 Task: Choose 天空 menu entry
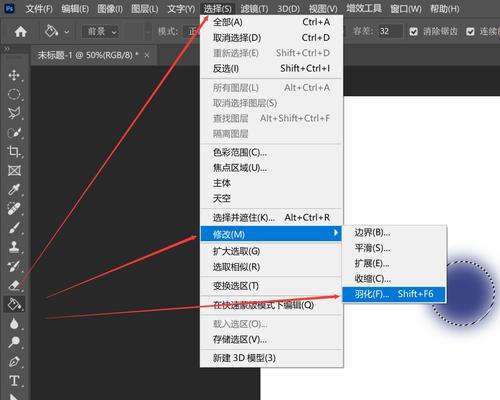[272, 199]
